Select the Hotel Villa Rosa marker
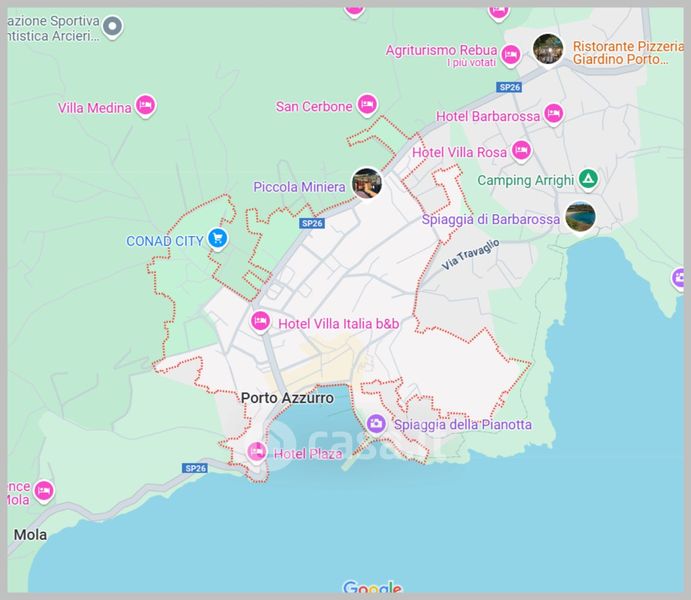The image size is (691, 600). pos(521,151)
